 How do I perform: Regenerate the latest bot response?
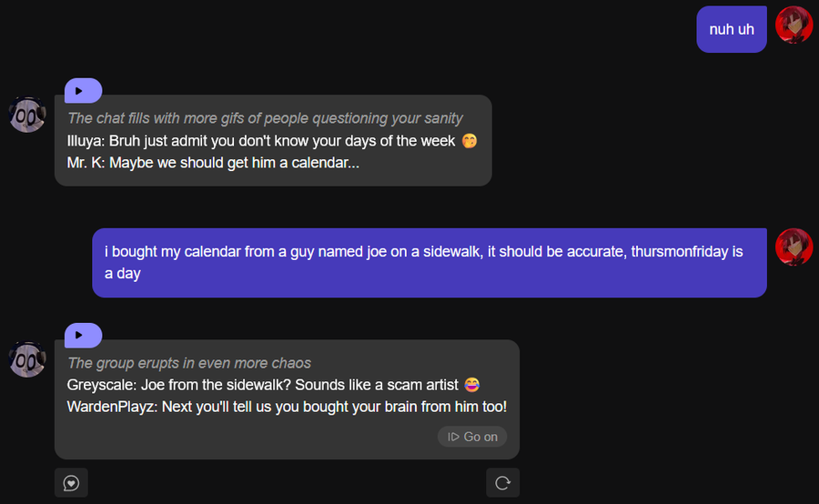[502, 483]
